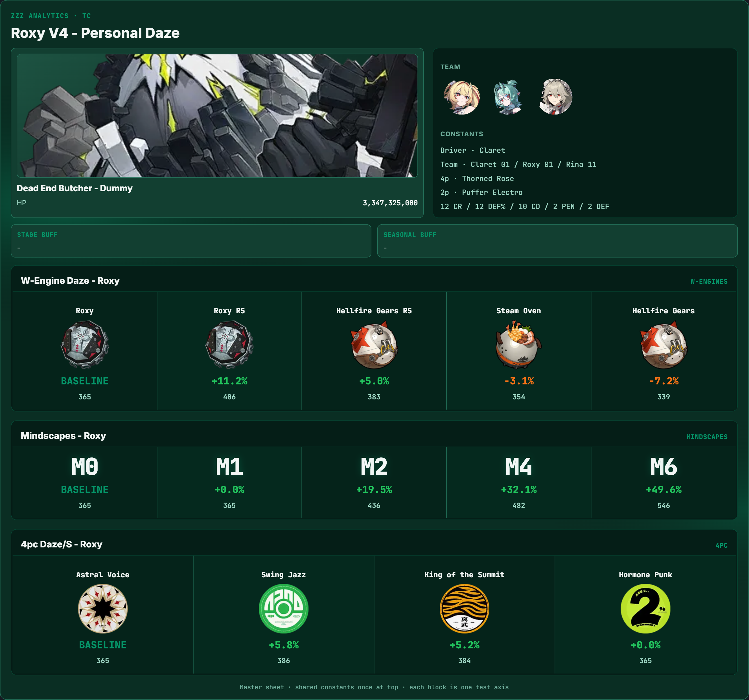Screen dimensions: 749x700
Task: Click the 354 daze value
Action: [x=519, y=397]
